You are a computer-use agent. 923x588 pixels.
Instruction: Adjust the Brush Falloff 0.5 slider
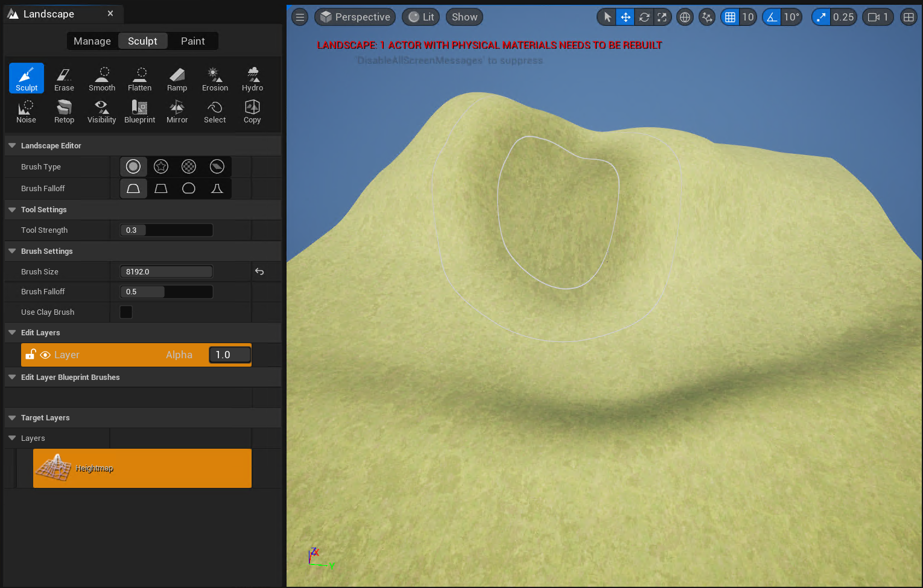[167, 291]
